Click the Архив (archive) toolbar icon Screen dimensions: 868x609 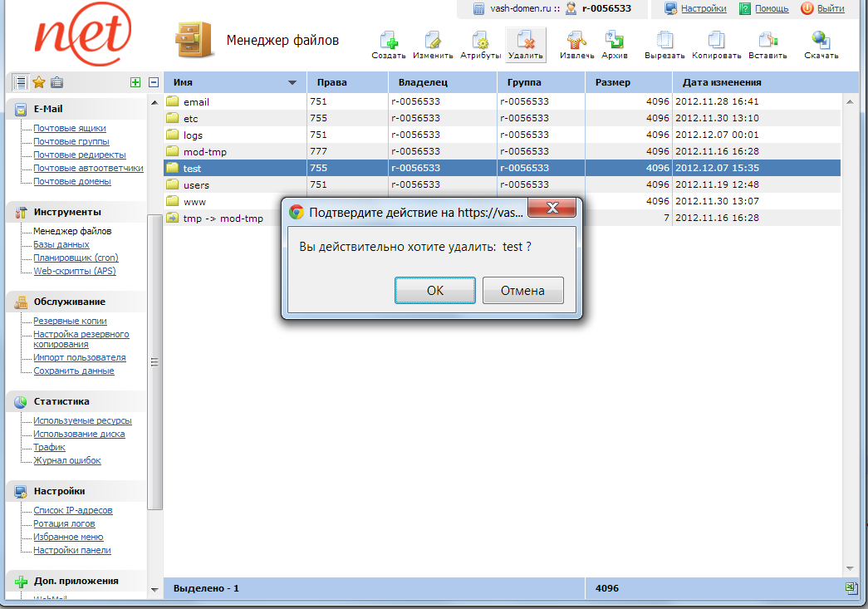pyautogui.click(x=614, y=41)
